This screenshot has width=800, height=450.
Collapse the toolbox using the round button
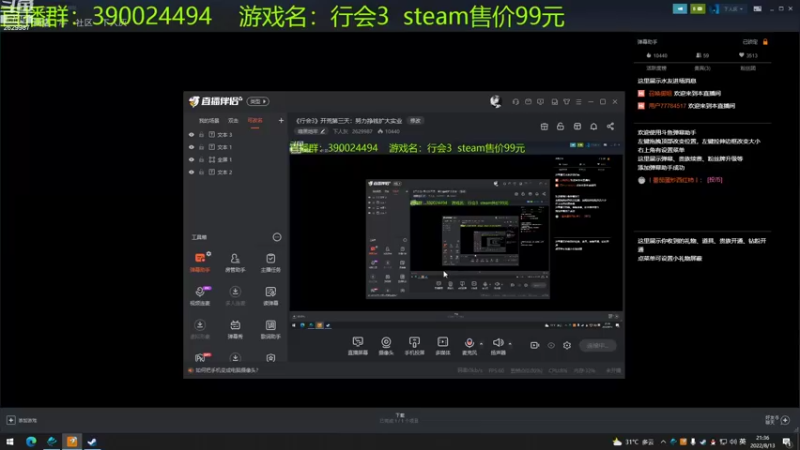(277, 237)
